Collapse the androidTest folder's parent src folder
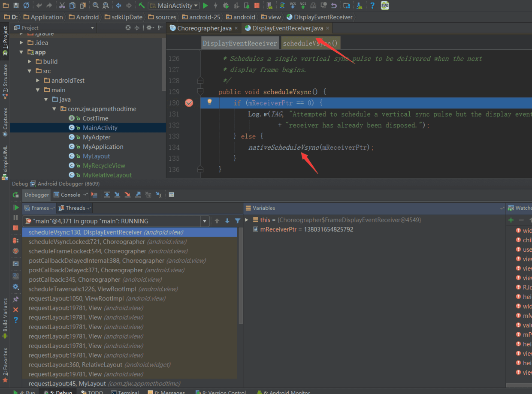This screenshot has height=394, width=532. (30, 71)
